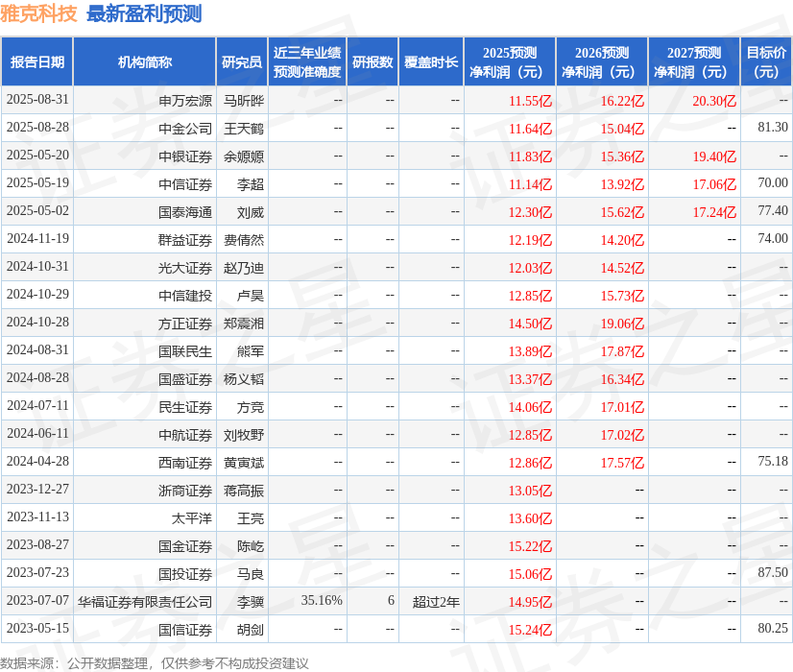
Task: Click institution 国投证券
Action: point(185,573)
